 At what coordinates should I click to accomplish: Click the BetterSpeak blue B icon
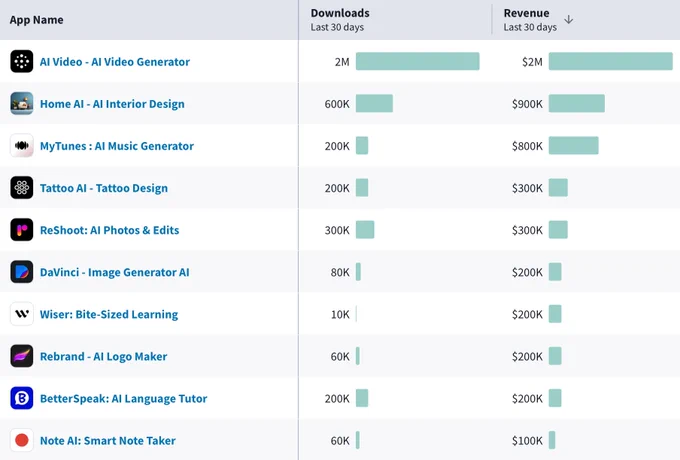[x=22, y=398]
